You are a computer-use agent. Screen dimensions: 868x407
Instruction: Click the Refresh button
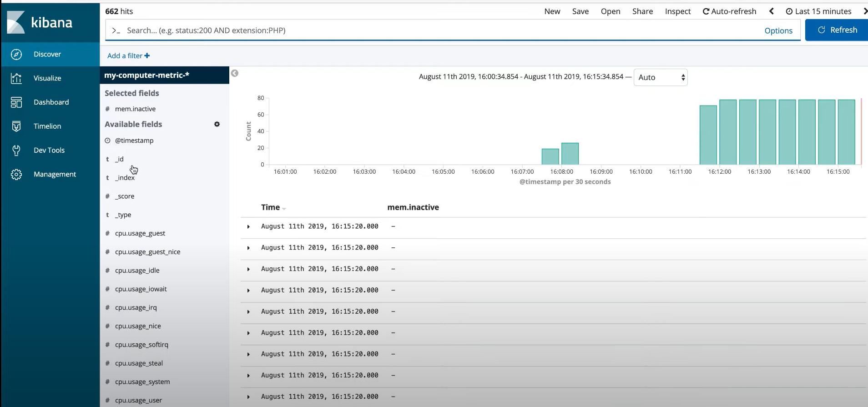pyautogui.click(x=837, y=30)
